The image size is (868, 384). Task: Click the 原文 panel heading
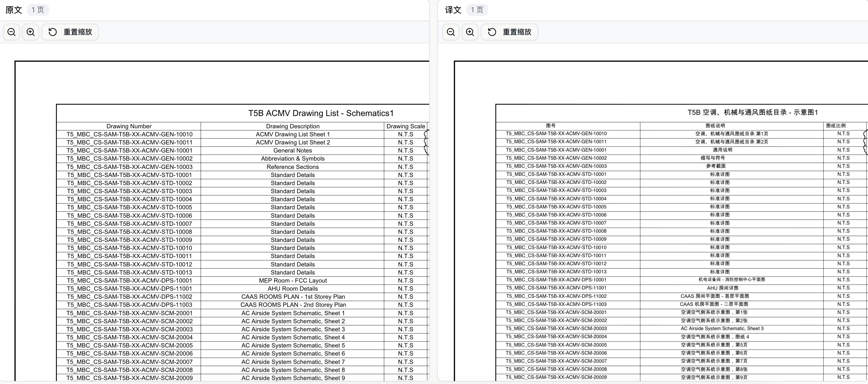click(x=14, y=10)
